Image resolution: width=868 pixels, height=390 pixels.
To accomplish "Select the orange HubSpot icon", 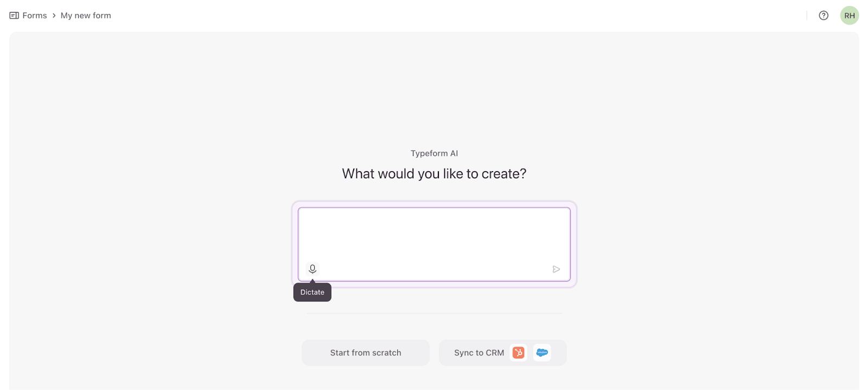I will (x=519, y=353).
